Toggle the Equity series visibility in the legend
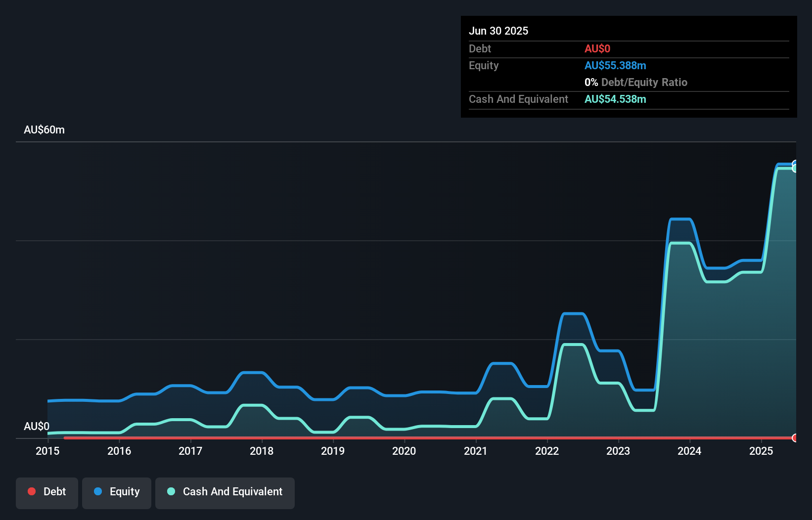Viewport: 812px width, 520px height. 117,492
